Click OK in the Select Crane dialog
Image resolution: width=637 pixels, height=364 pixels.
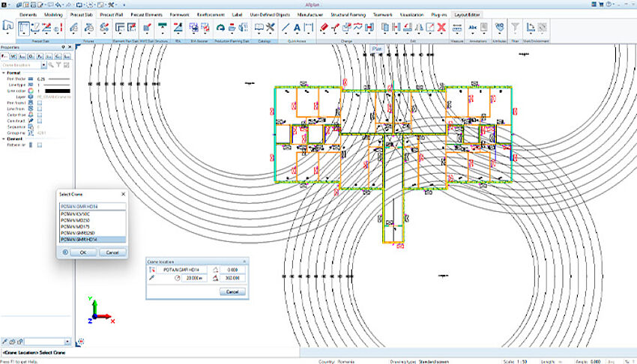click(x=82, y=252)
